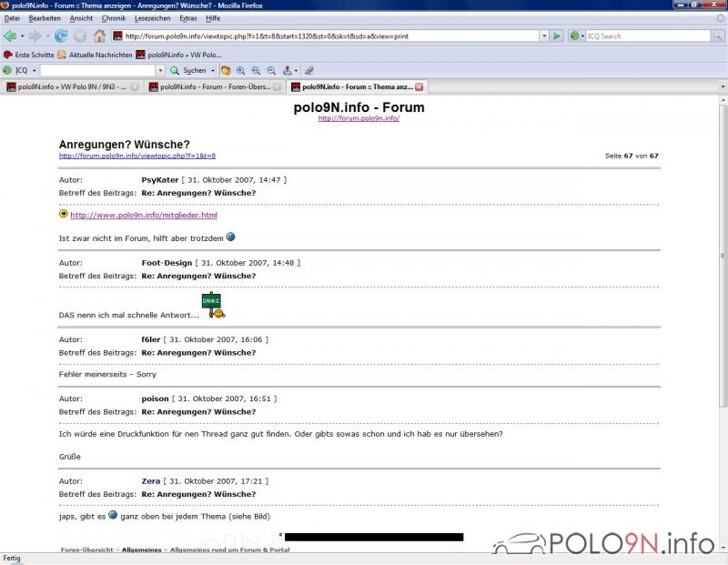Open the ICQ search engine selector dropdown
The width and height of the screenshot is (728, 565).
577,36
